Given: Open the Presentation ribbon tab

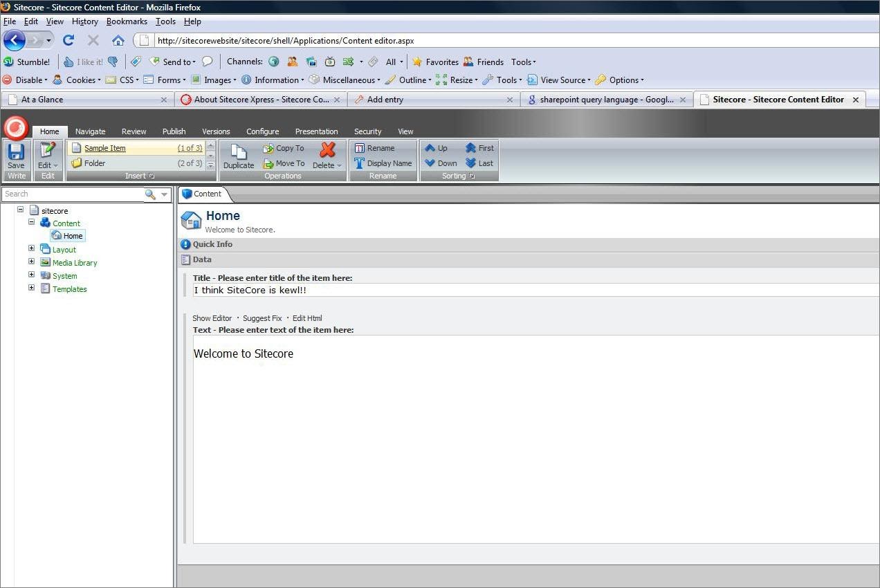Looking at the screenshot, I should (316, 131).
